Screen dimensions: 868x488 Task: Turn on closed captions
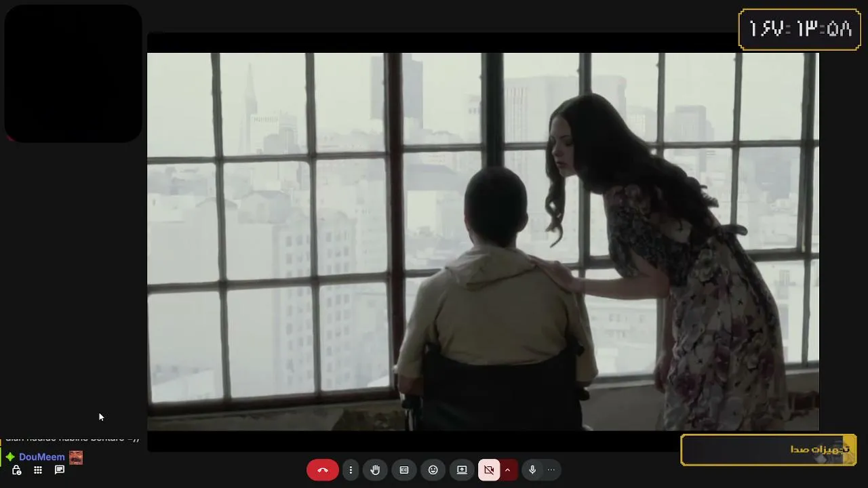tap(404, 470)
